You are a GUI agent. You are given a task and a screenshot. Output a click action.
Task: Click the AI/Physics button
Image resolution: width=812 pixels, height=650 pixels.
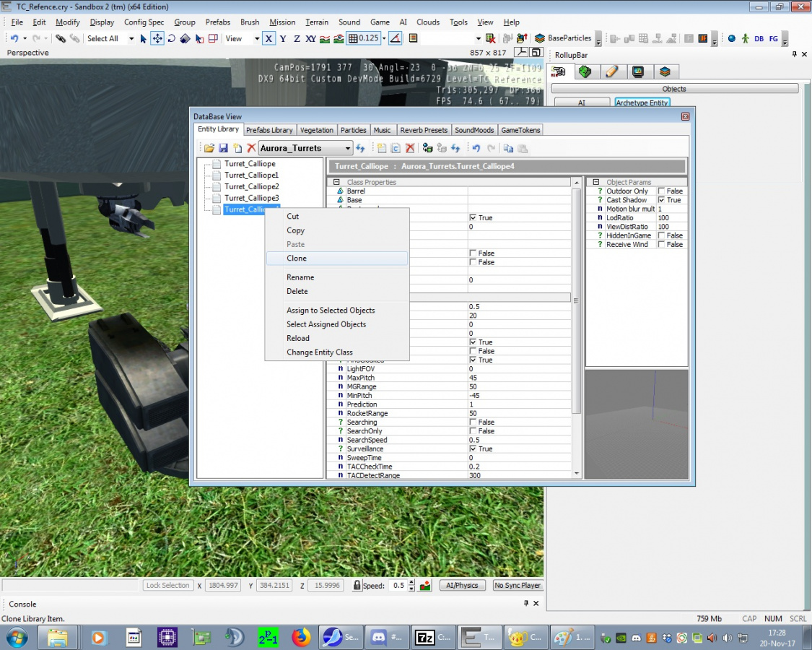pyautogui.click(x=462, y=586)
